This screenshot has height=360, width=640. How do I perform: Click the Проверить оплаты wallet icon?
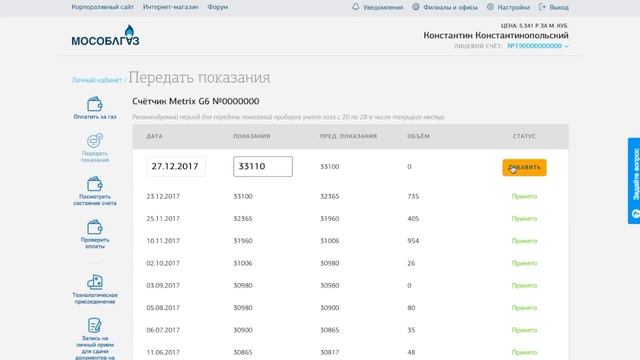(95, 227)
